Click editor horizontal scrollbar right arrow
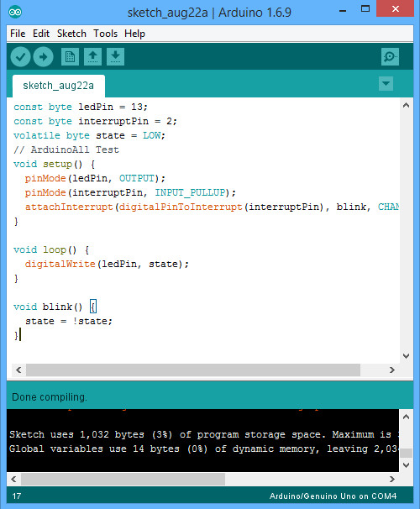Viewport: 420px width, 509px height. (392, 370)
